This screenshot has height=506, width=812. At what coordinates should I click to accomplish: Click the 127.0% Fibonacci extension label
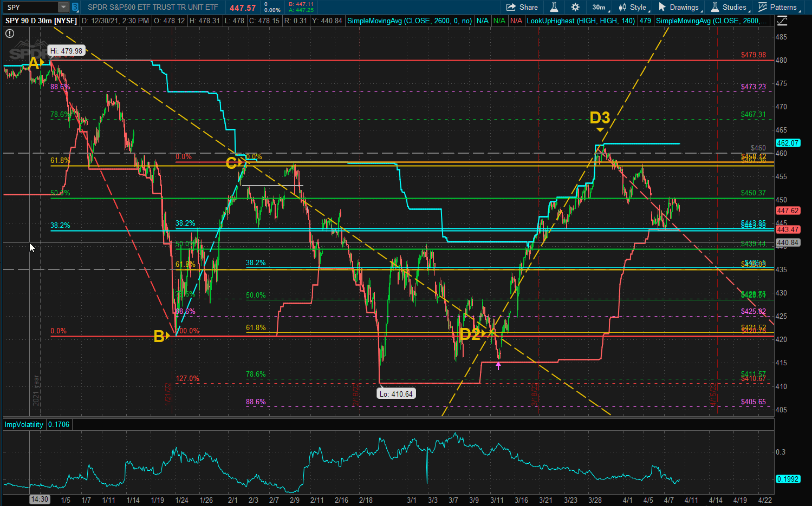[x=187, y=378]
